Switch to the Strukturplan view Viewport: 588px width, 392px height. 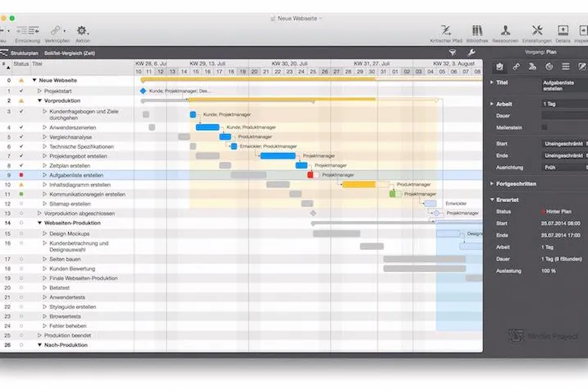tap(25, 53)
